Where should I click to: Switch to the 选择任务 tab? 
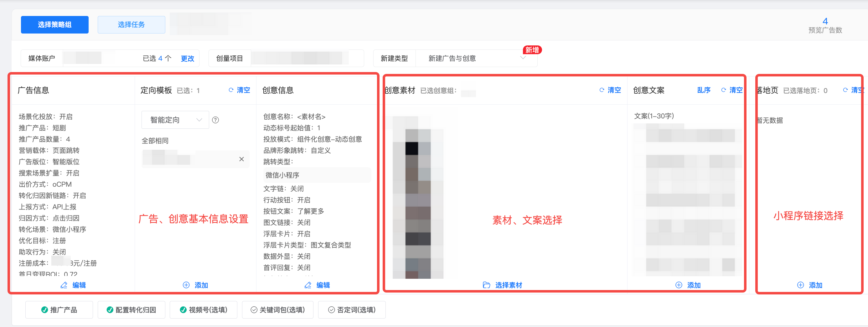132,25
